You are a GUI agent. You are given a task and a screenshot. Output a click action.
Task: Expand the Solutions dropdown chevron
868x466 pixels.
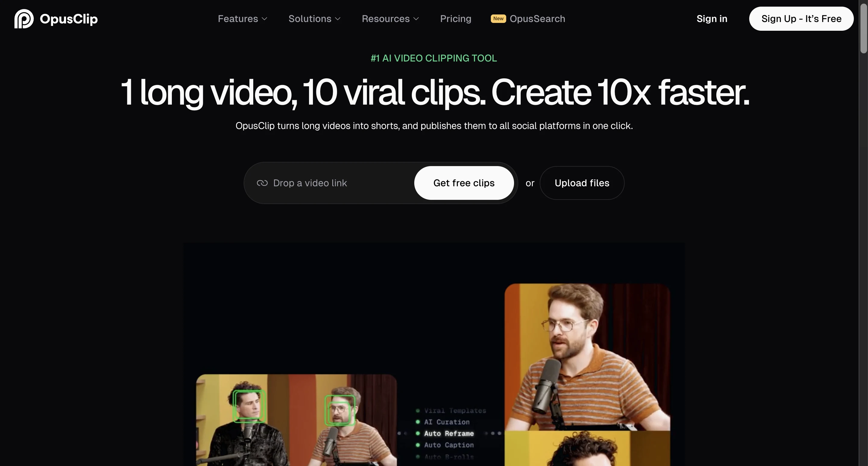pos(338,19)
